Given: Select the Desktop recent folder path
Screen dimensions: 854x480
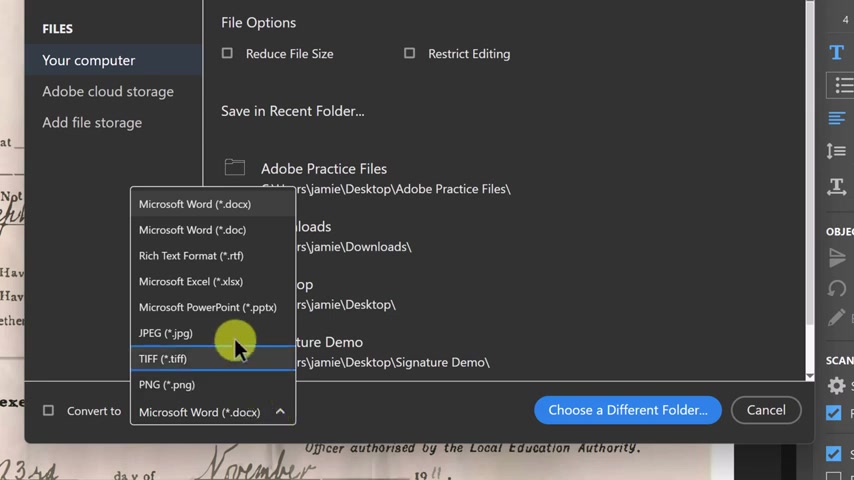Looking at the screenshot, I should coord(346,305).
